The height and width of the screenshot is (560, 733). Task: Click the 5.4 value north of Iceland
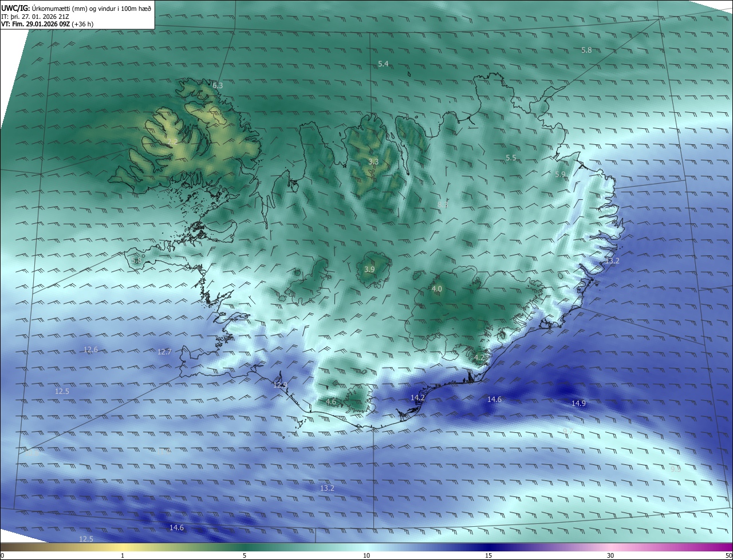point(383,64)
